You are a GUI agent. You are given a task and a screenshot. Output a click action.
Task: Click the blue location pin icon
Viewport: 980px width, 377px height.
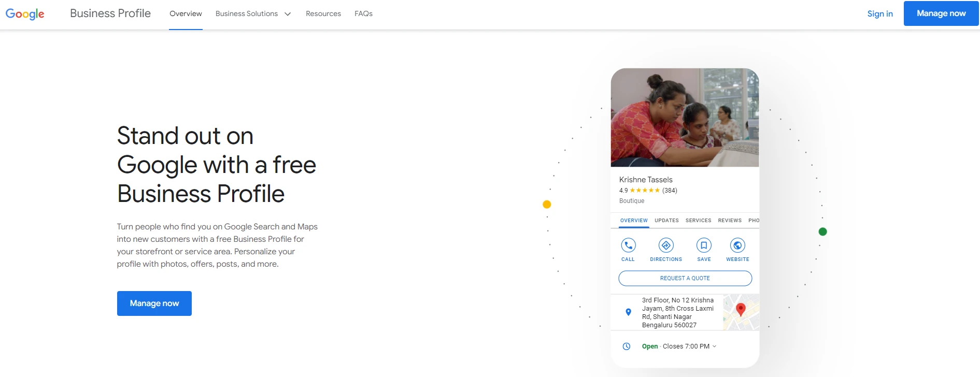pos(628,312)
